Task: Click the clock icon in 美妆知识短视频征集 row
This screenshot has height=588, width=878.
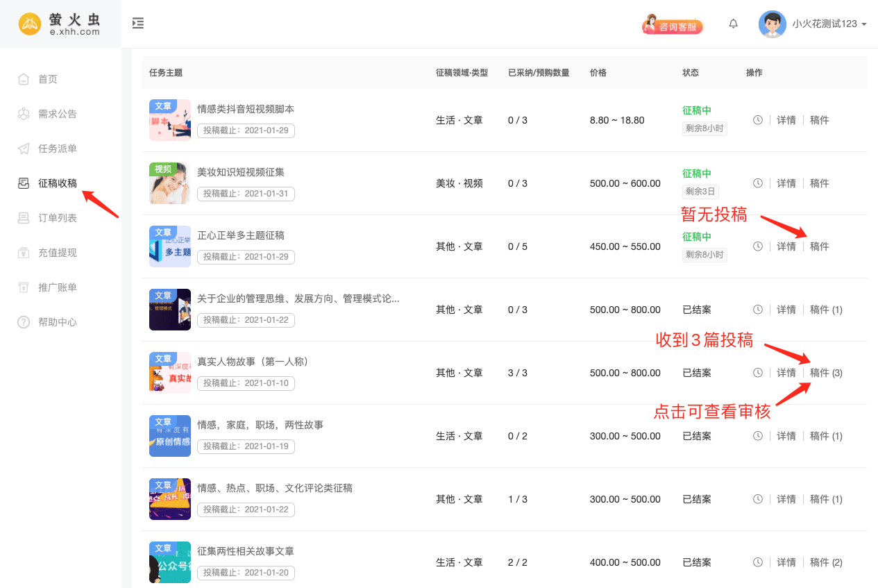Action: pyautogui.click(x=758, y=183)
